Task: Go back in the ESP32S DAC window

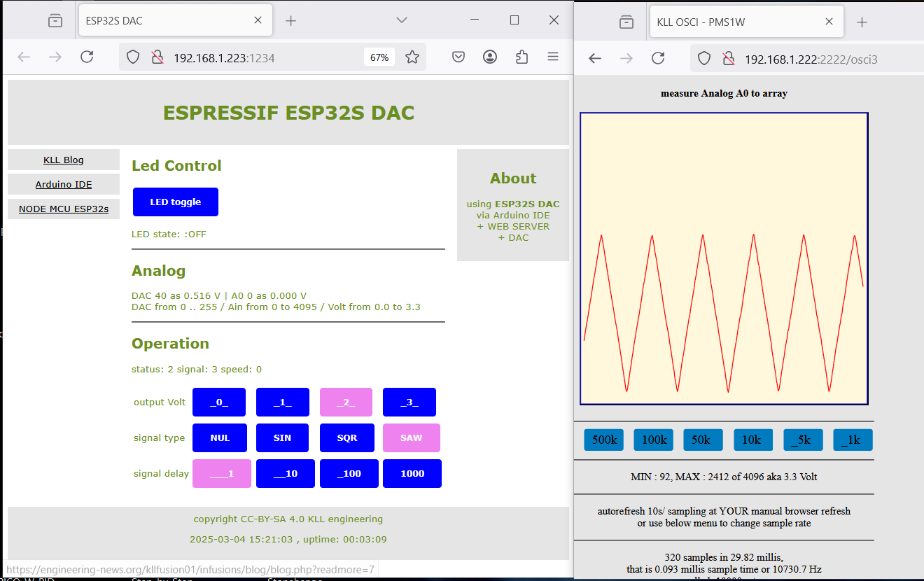Action: [x=24, y=57]
